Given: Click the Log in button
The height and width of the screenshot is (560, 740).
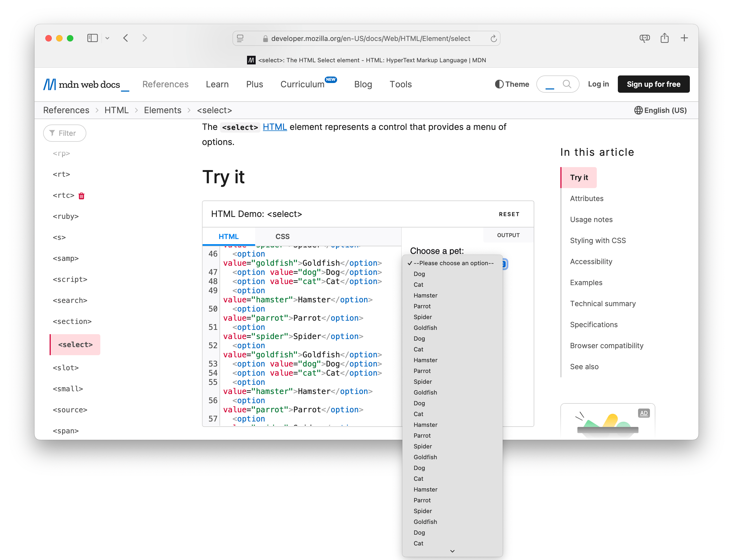Looking at the screenshot, I should tap(598, 84).
